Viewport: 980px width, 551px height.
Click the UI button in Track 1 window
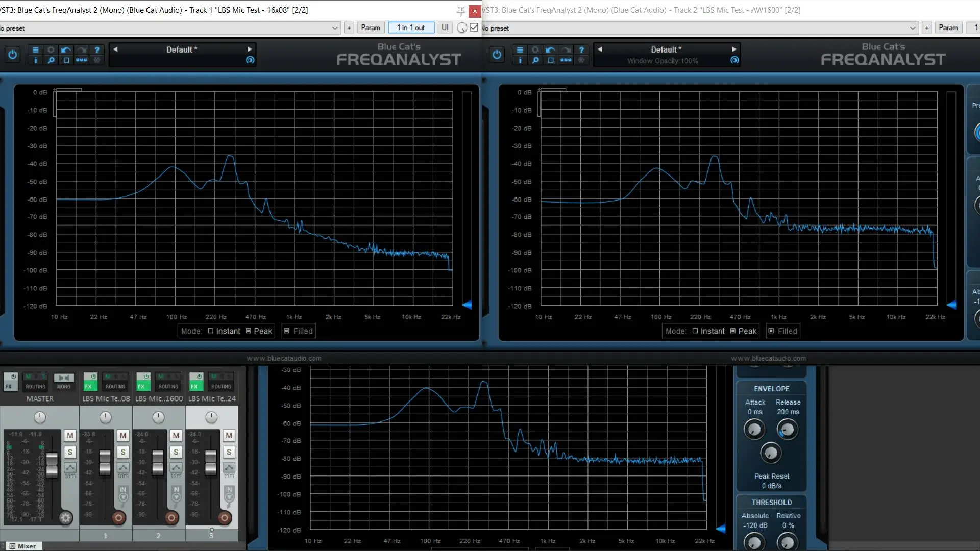tap(445, 28)
